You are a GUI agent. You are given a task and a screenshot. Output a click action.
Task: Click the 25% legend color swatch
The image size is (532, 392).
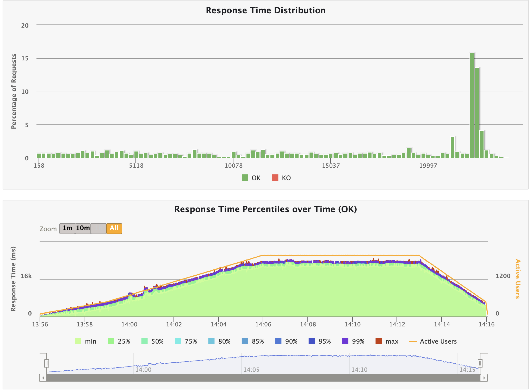111,341
